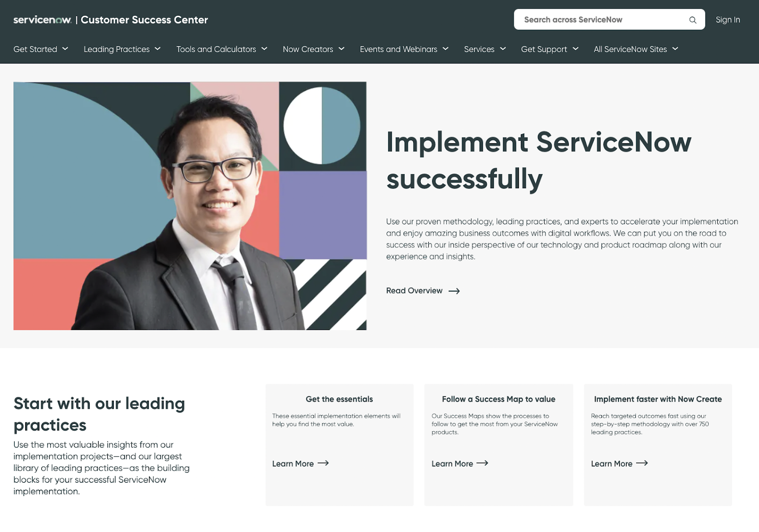Image resolution: width=759 pixels, height=532 pixels.
Task: Go to Customer Success Center home
Action: [x=144, y=20]
